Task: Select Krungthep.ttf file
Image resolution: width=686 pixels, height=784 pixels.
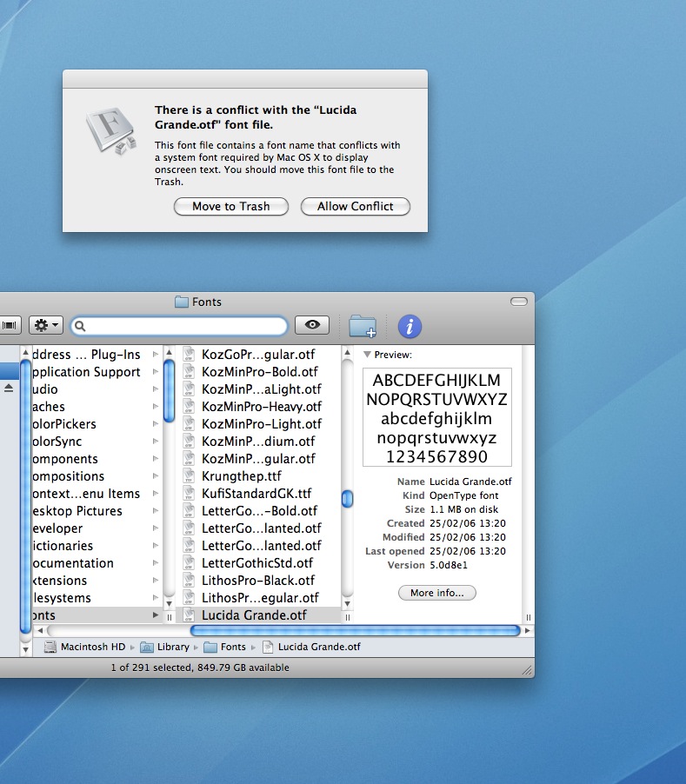Action: click(x=258, y=476)
